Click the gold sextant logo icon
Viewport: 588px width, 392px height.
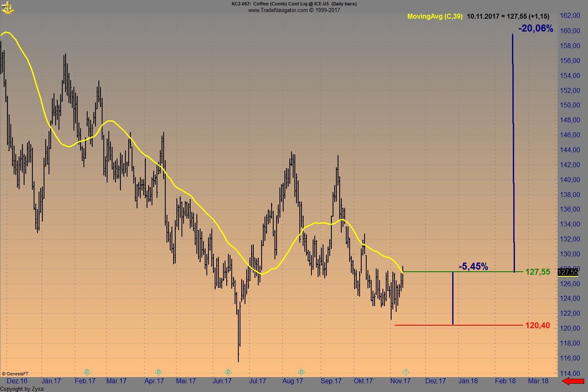click(8, 7)
